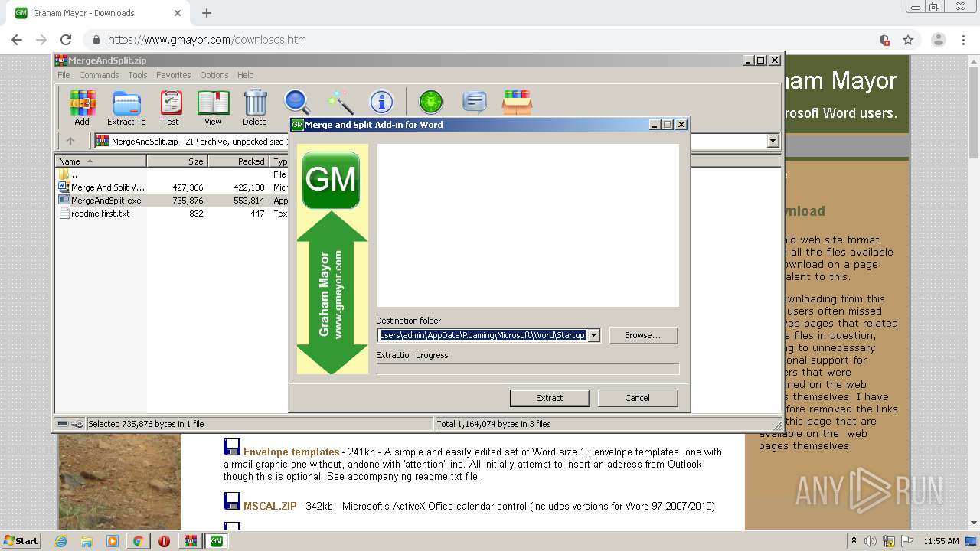Image resolution: width=980 pixels, height=551 pixels.
Task: Click the floppy icon beside Envelope templates
Action: 231,447
